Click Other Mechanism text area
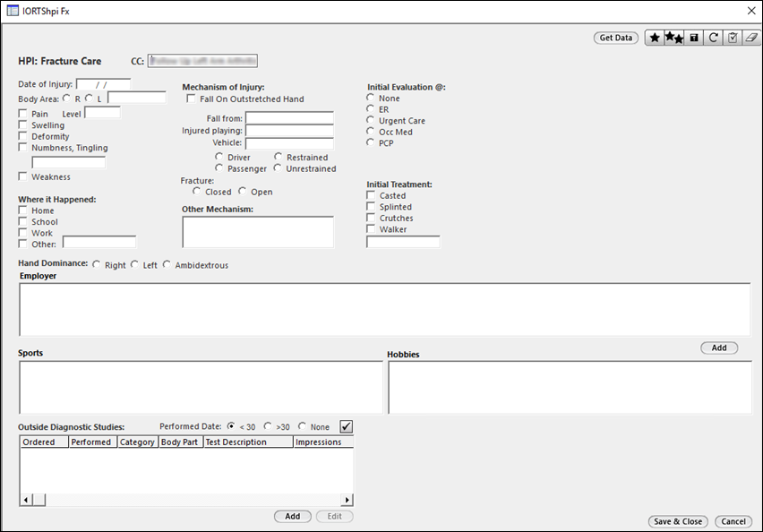 [258, 232]
